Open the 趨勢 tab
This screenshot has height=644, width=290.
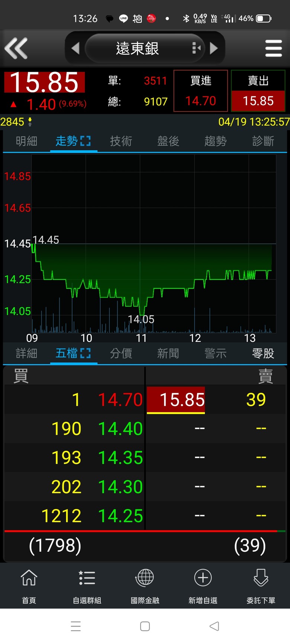[x=215, y=141]
